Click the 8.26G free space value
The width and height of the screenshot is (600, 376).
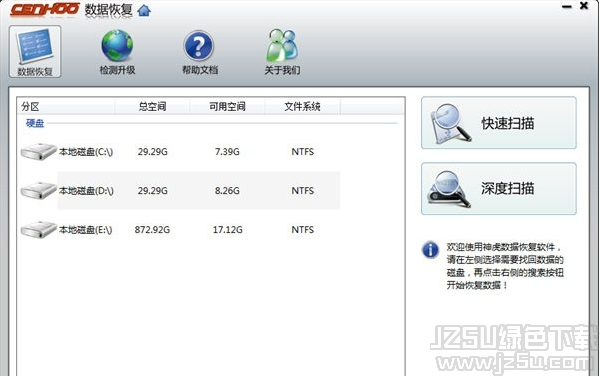[x=227, y=190]
